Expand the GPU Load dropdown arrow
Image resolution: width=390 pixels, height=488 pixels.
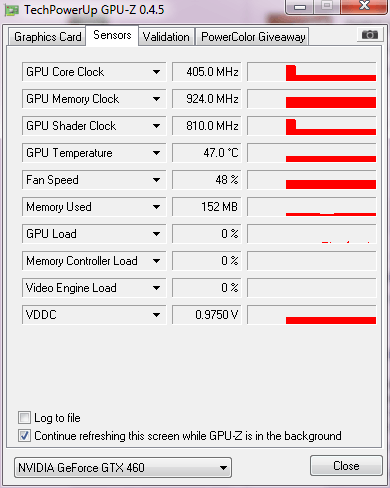tap(156, 234)
